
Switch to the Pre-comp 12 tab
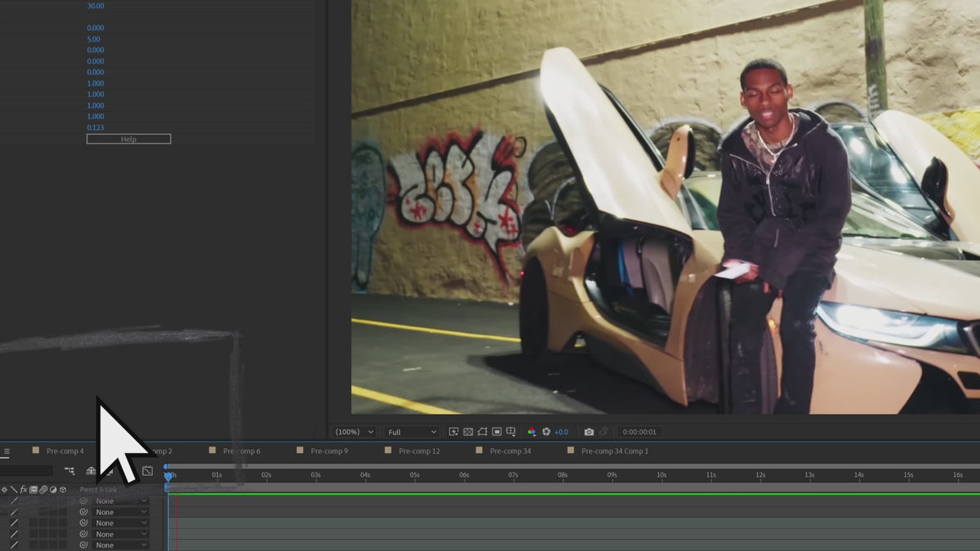[x=419, y=451]
